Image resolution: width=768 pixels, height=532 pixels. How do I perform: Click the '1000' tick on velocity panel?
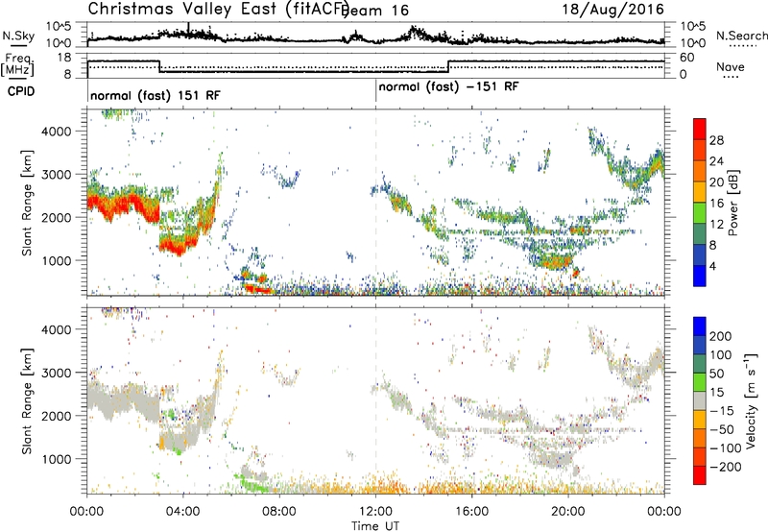(x=56, y=459)
